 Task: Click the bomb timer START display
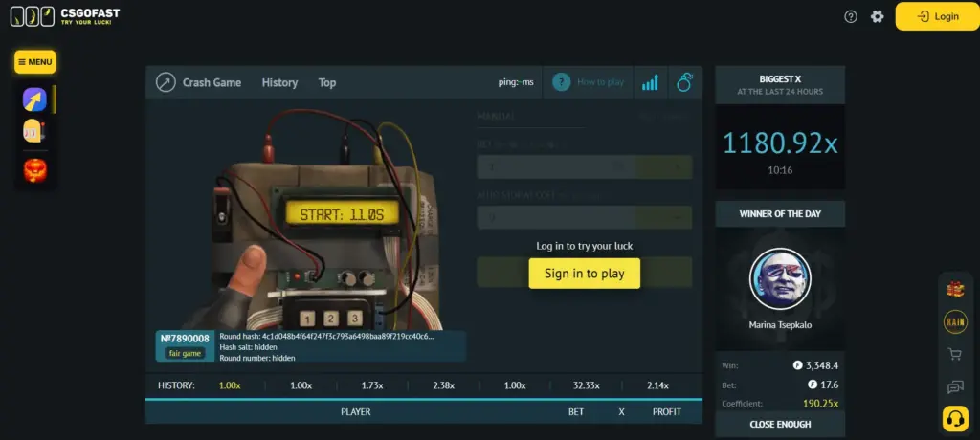(x=343, y=215)
